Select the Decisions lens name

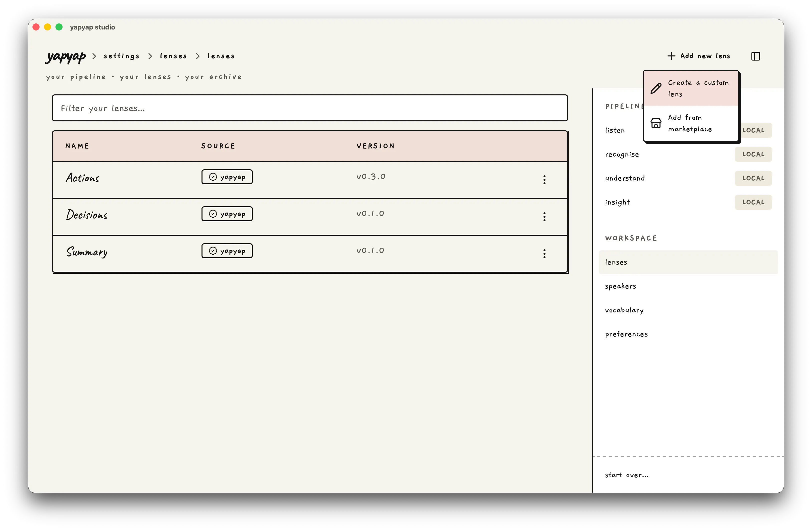87,215
